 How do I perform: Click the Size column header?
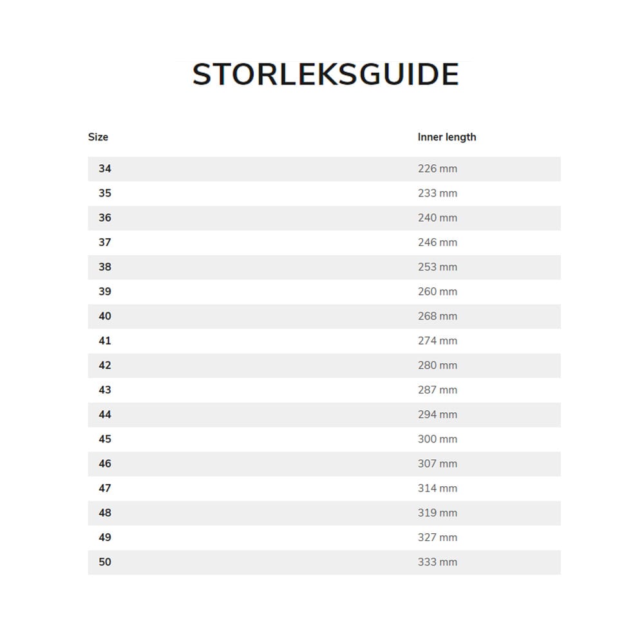coord(98,137)
